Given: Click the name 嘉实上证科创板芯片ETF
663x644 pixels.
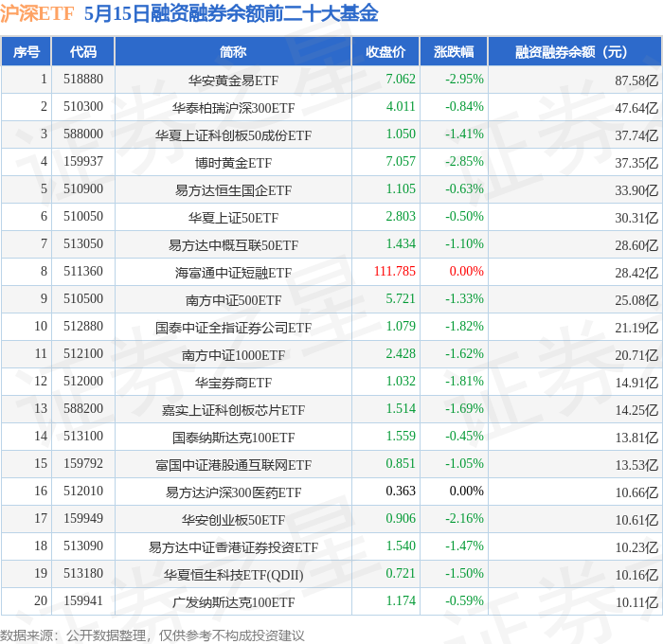Looking at the screenshot, I should [x=233, y=410].
